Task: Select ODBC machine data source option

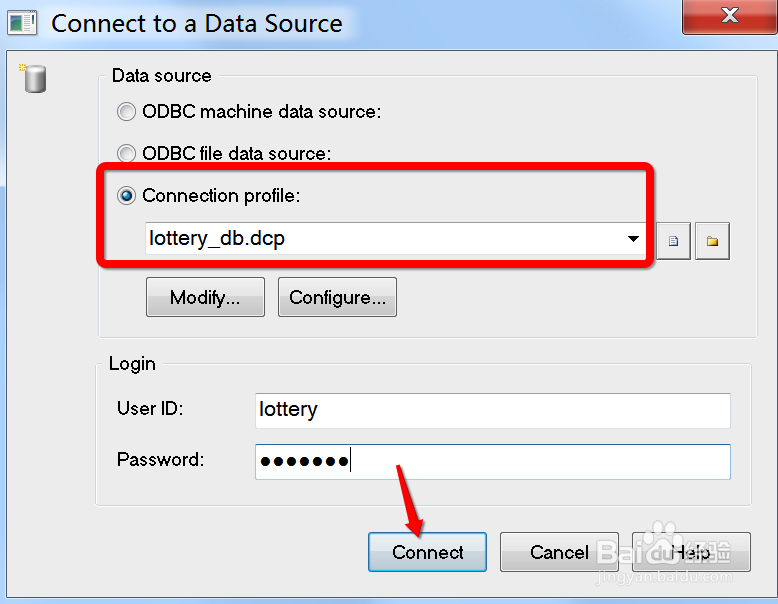Action: click(126, 112)
